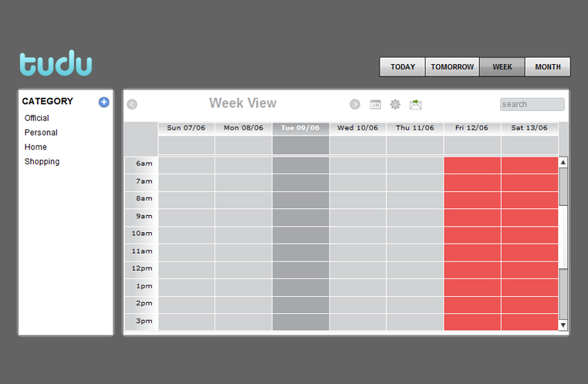Open the calendar picker icon
Screen dimensions: 588x384
pos(376,104)
